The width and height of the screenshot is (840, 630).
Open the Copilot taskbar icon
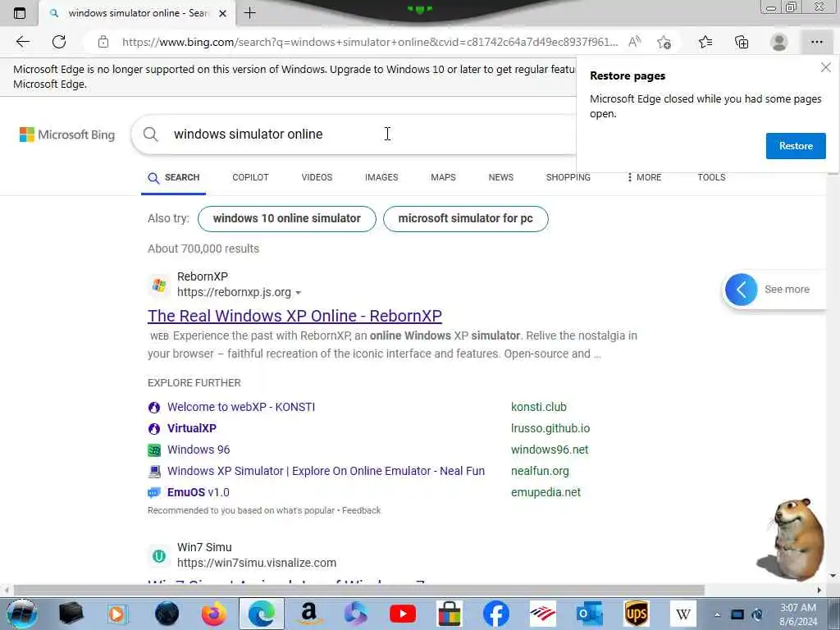pyautogui.click(x=356, y=614)
